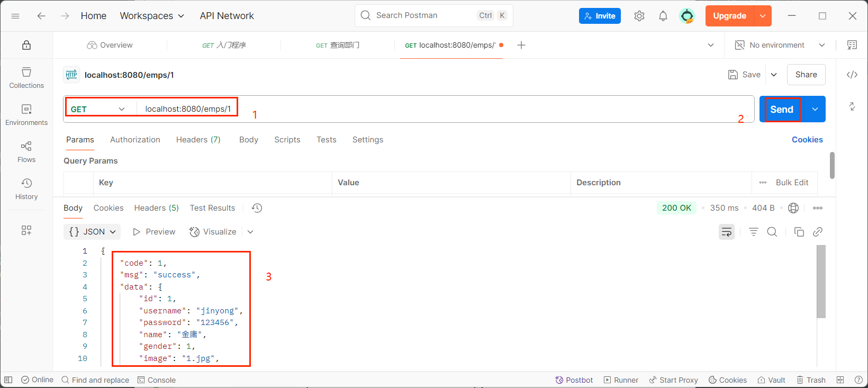
Task: Open the response Cookies tab
Action: coord(108,208)
